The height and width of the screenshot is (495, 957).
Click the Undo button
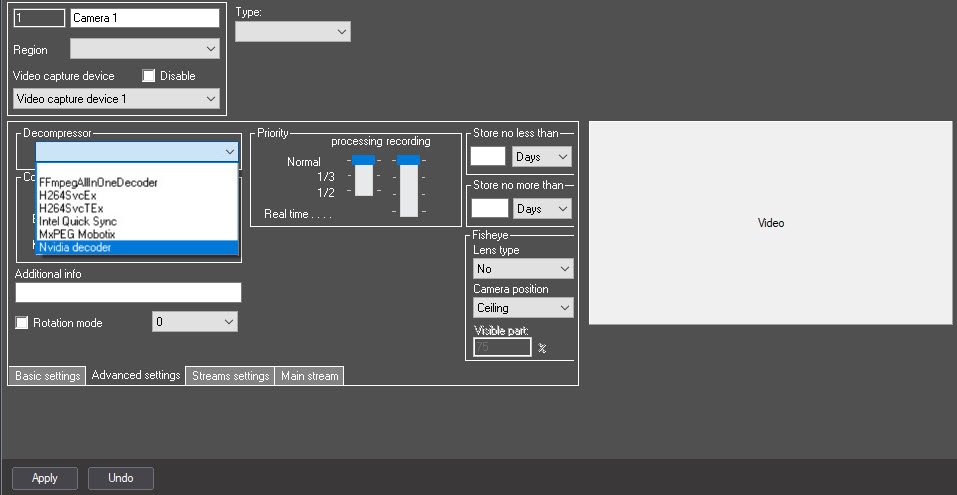coord(121,478)
